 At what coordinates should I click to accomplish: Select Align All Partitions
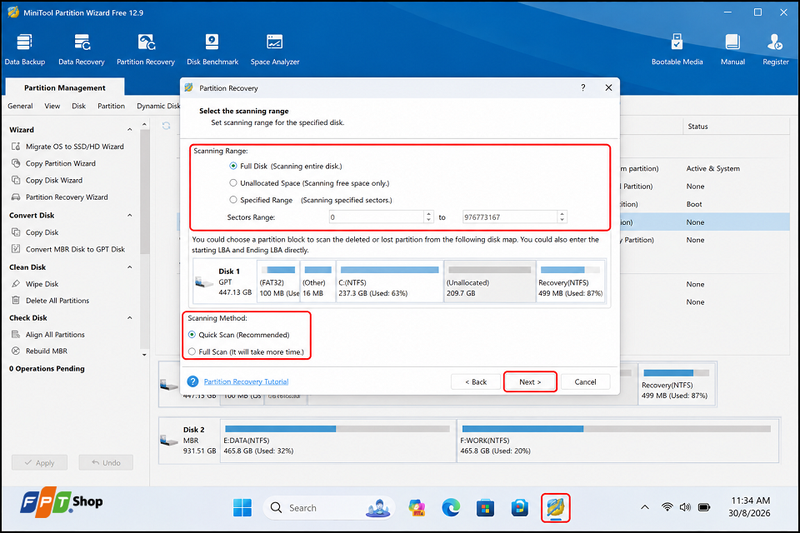click(48, 335)
